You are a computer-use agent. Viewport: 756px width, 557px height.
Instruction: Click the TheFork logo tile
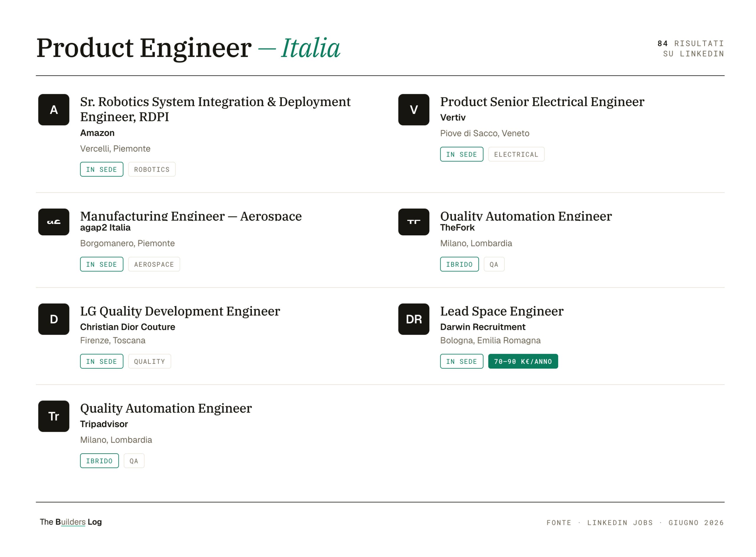click(x=413, y=222)
